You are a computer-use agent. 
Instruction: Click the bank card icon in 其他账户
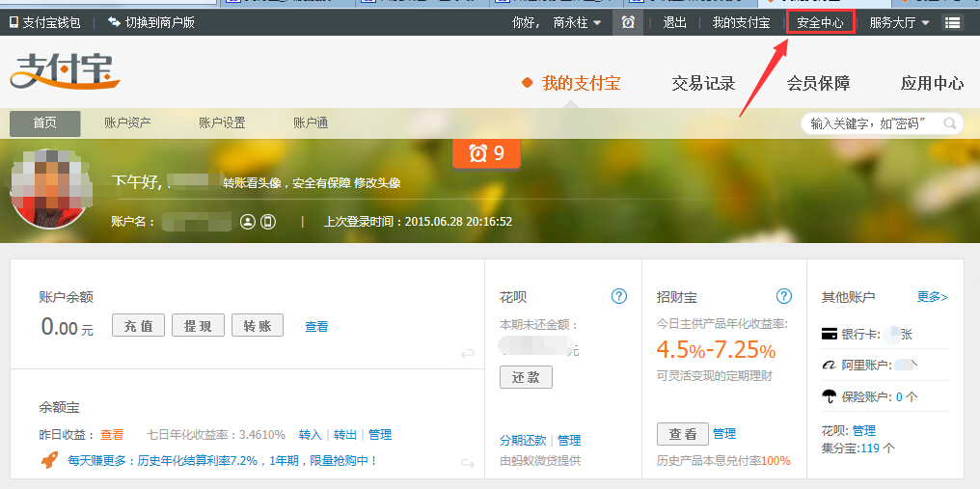point(830,335)
